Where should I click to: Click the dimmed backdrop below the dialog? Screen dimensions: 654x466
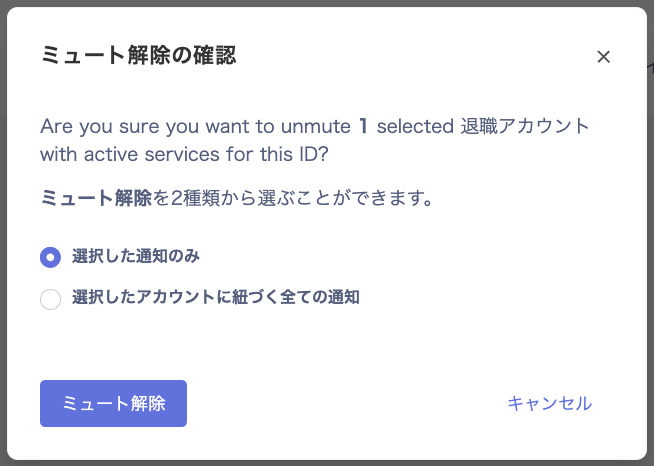point(327,463)
